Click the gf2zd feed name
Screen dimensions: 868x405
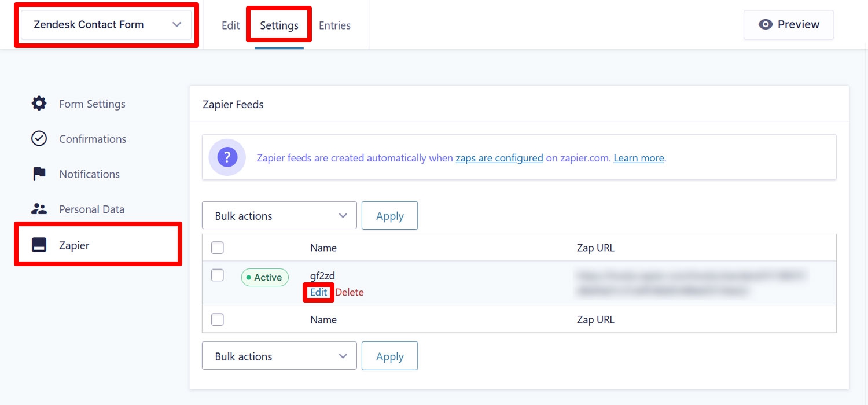(x=322, y=276)
